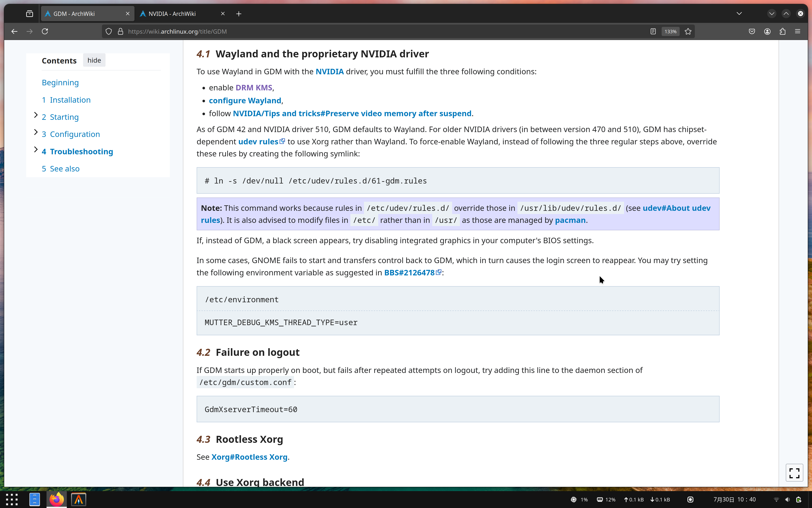Close the GDM - ArchWiki tab
Image resolution: width=812 pixels, height=508 pixels.
point(128,14)
